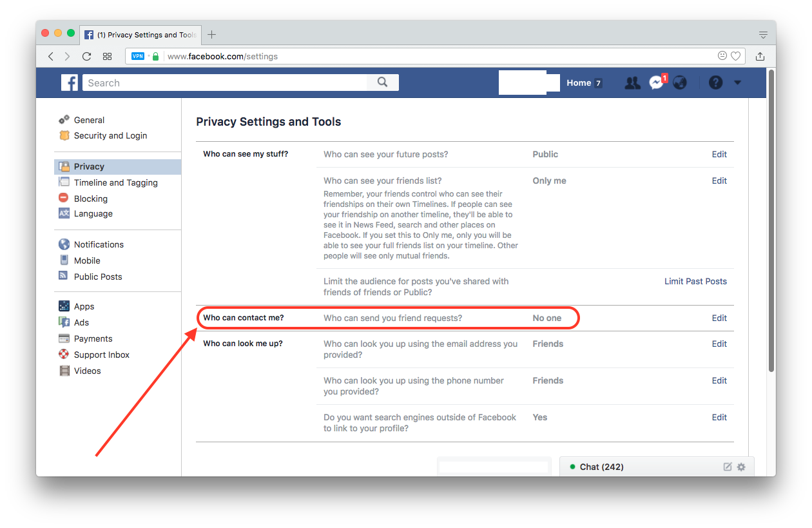812x528 pixels.
Task: Open Mobile settings
Action: click(87, 260)
